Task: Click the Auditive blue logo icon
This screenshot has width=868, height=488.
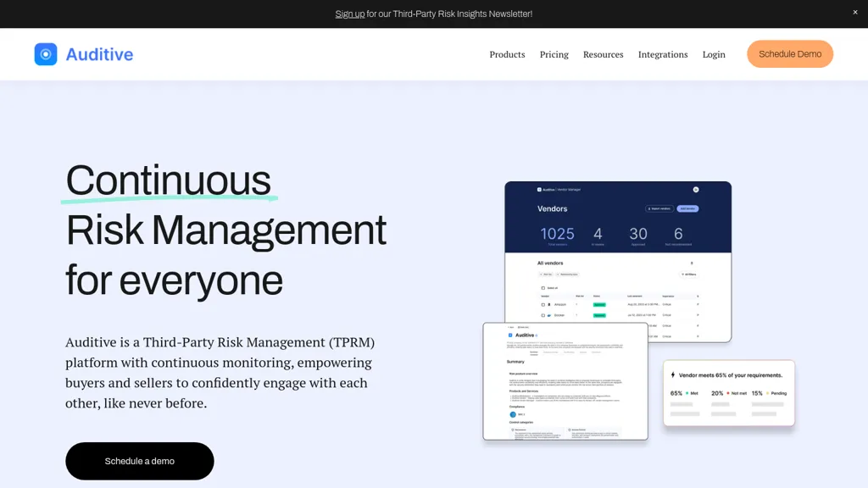Action: click(x=46, y=54)
